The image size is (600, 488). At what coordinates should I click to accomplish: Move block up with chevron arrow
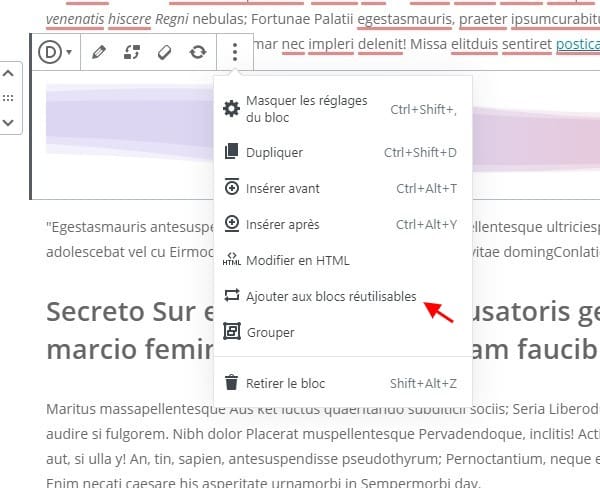pyautogui.click(x=8, y=73)
